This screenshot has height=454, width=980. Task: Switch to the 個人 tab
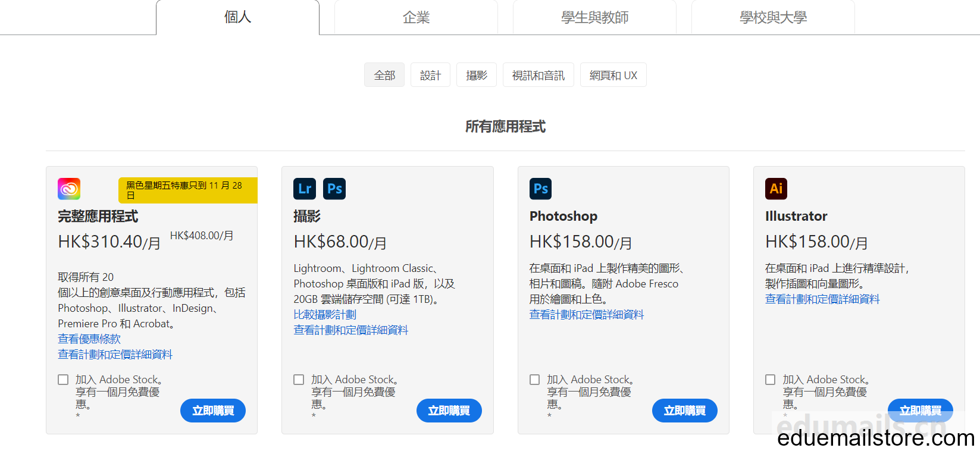coord(237,17)
